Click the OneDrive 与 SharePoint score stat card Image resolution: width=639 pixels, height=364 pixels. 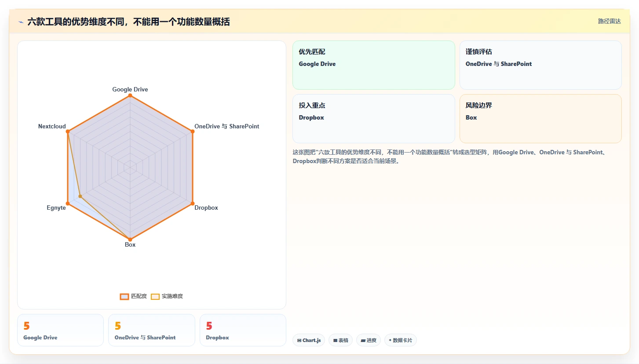[152, 330]
